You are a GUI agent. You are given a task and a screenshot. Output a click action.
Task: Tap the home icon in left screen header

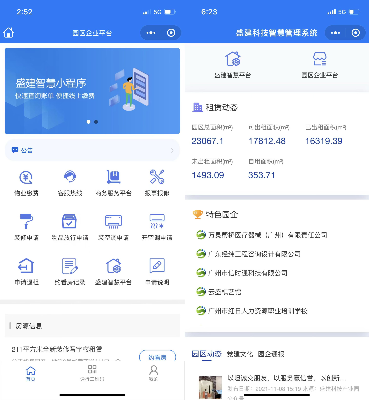pyautogui.click(x=9, y=33)
